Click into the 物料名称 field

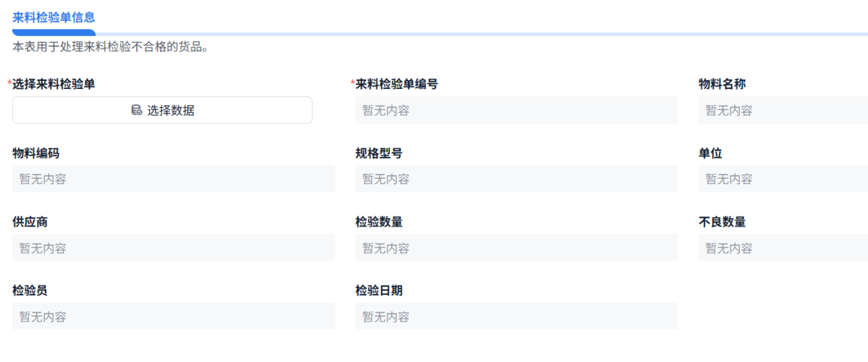click(x=783, y=110)
